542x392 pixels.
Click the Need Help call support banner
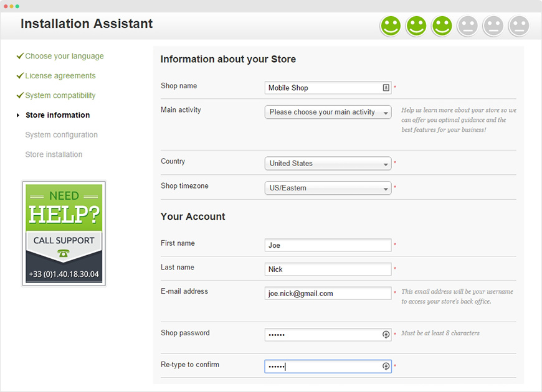click(x=64, y=233)
